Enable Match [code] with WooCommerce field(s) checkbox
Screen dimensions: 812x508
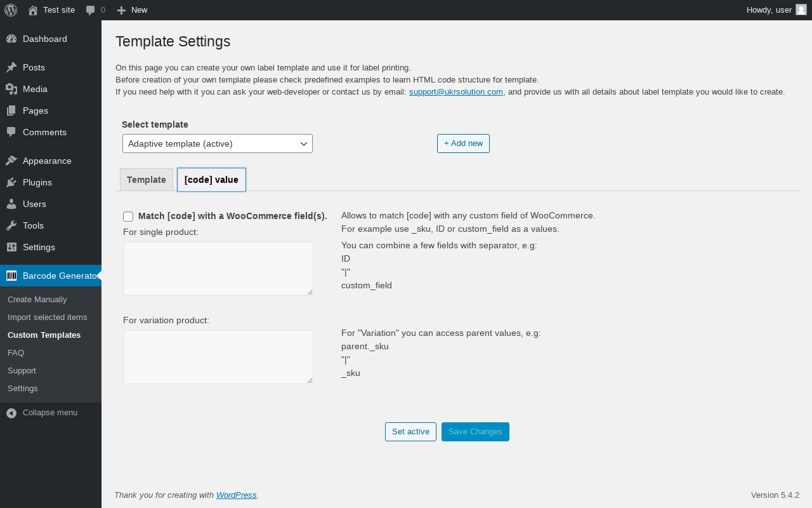128,217
